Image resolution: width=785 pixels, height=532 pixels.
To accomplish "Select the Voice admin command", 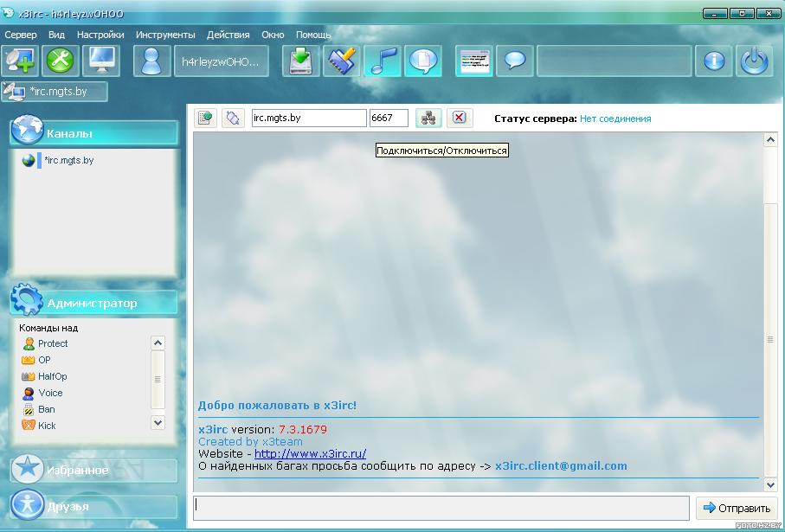I will point(50,393).
